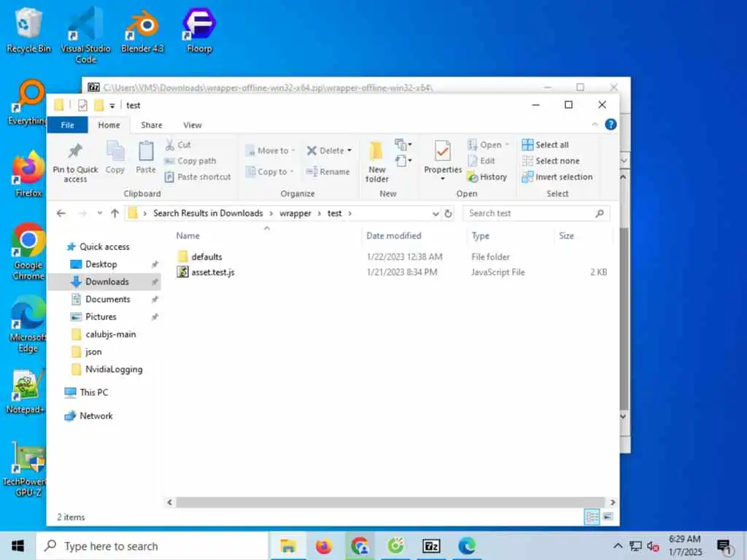Open Visual Studio Code desktop shortcut

pos(85,36)
